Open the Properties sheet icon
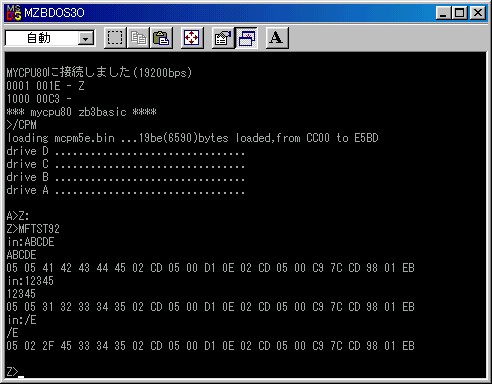The width and height of the screenshot is (492, 384). (223, 38)
